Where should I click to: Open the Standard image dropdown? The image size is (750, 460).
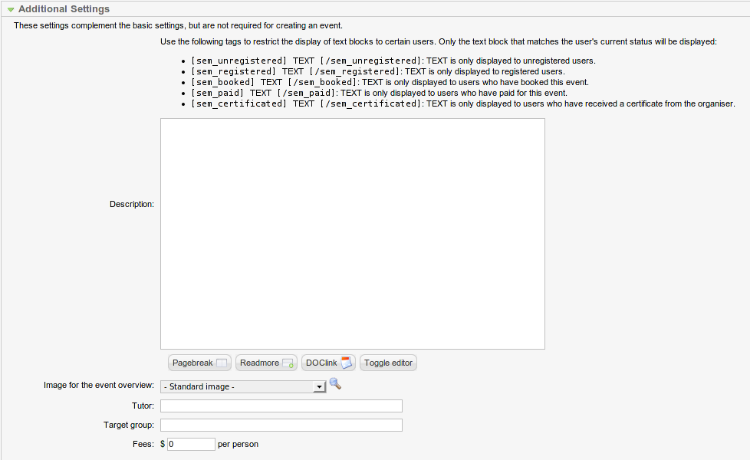coord(243,386)
